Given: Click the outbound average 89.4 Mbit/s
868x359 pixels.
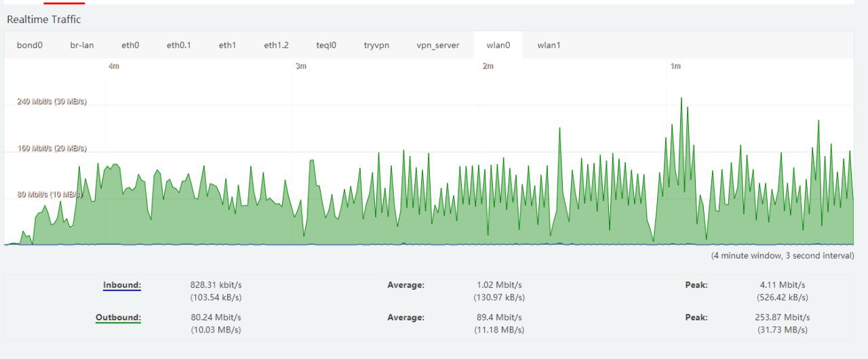Looking at the screenshot, I should point(500,317).
